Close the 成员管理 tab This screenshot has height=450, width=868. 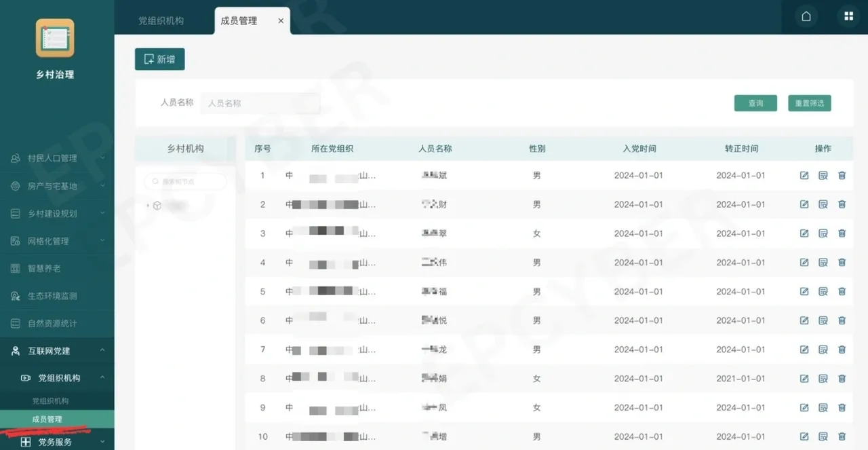281,21
